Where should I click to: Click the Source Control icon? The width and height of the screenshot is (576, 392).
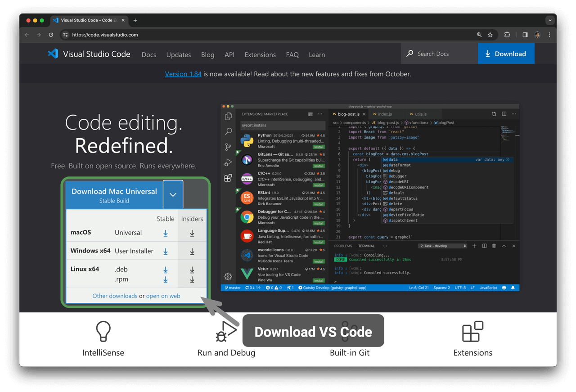pos(228,147)
